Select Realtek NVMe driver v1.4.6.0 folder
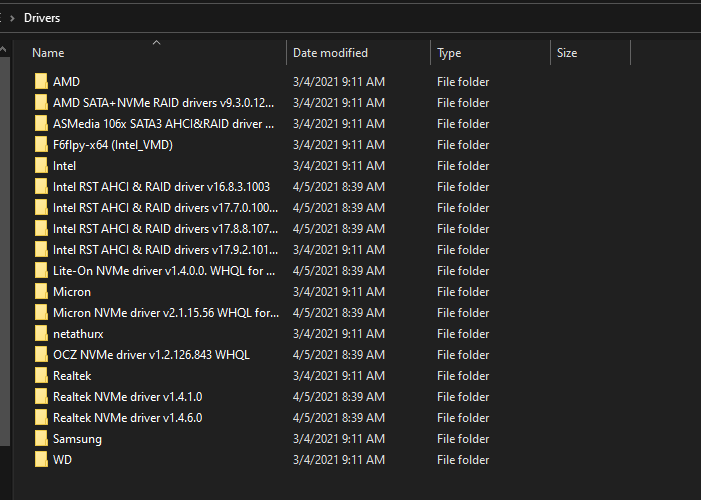Viewport: 701px width, 500px height. click(x=127, y=418)
